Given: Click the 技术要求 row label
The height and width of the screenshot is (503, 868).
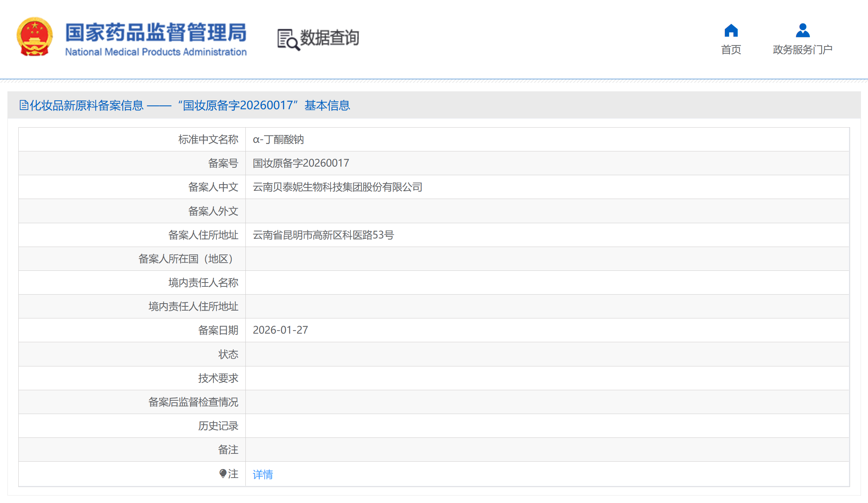Looking at the screenshot, I should (218, 378).
